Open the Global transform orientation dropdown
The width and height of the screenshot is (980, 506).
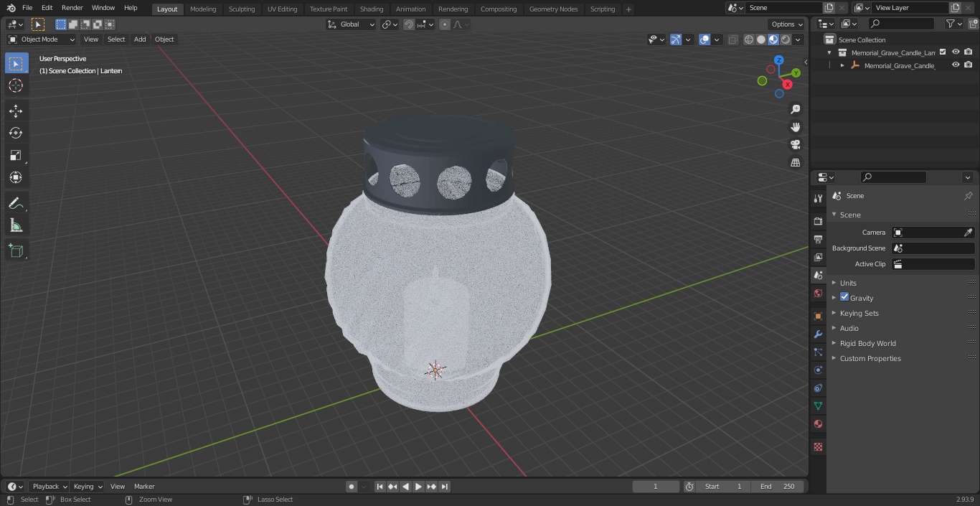tap(351, 24)
